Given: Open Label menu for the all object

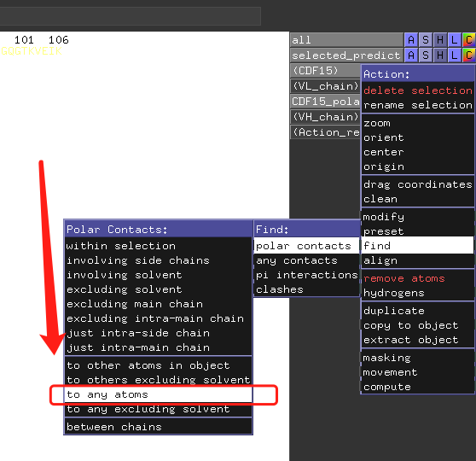Looking at the screenshot, I should [455, 40].
